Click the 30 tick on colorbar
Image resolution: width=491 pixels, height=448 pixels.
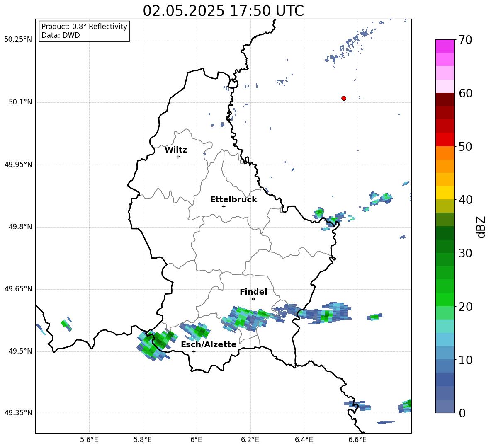pyautogui.click(x=465, y=253)
